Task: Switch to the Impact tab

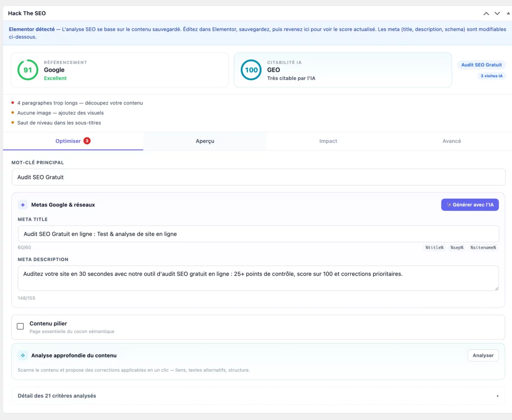Action: (328, 141)
